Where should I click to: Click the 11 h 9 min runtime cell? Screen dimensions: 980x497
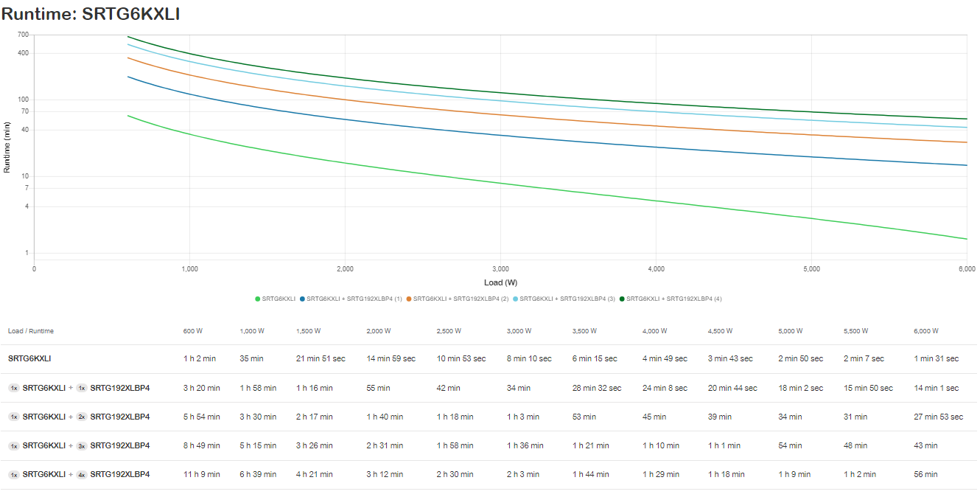[x=201, y=474]
